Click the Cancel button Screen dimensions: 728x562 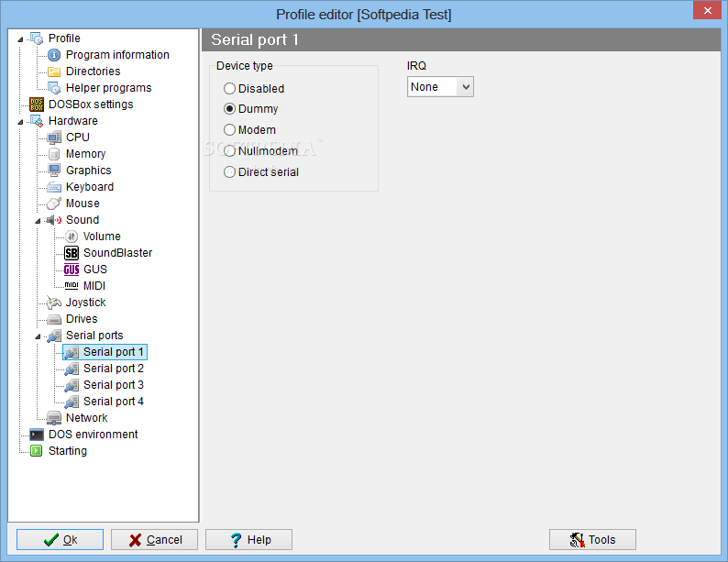(155, 540)
